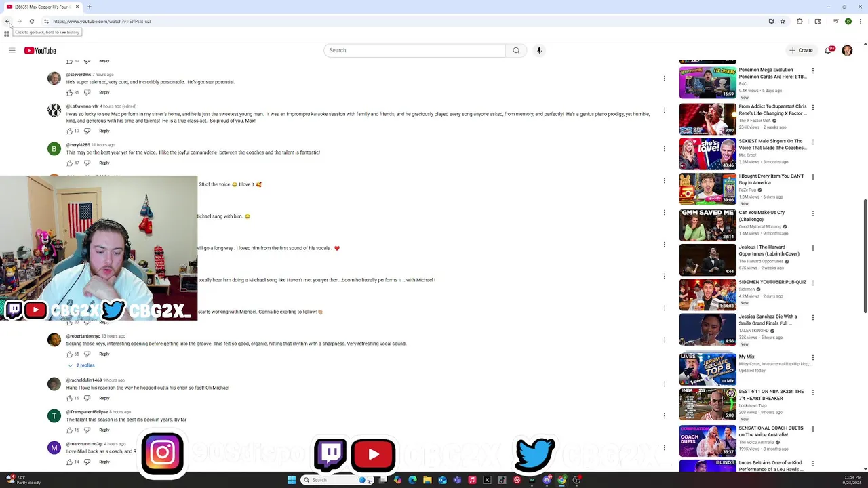Open the @beryl8285 channel avatar
868x488 pixels.
coord(54,148)
